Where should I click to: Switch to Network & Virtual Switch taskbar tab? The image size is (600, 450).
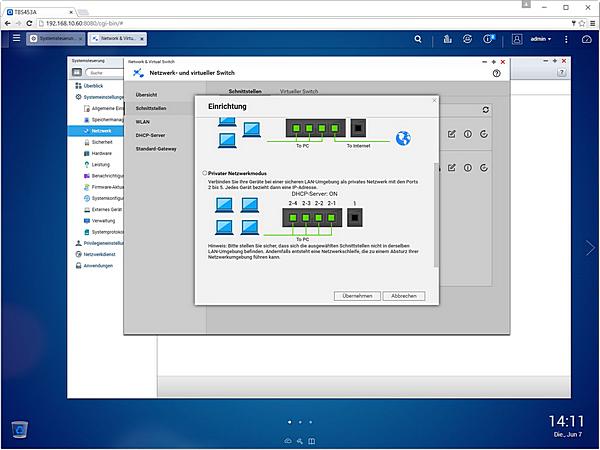pos(117,39)
